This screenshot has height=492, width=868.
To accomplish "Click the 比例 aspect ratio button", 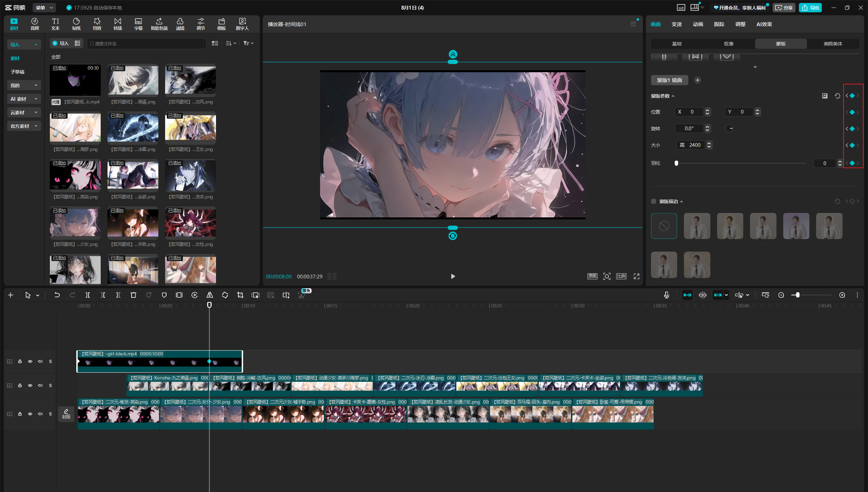I will [621, 276].
